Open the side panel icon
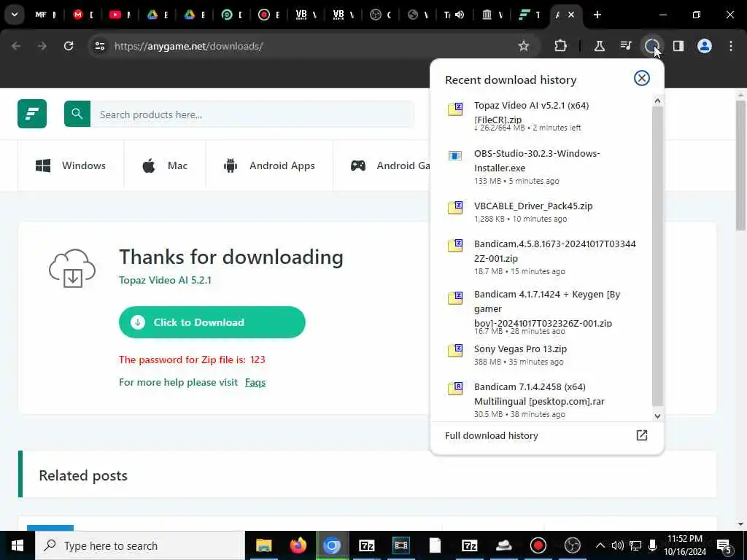 point(678,46)
